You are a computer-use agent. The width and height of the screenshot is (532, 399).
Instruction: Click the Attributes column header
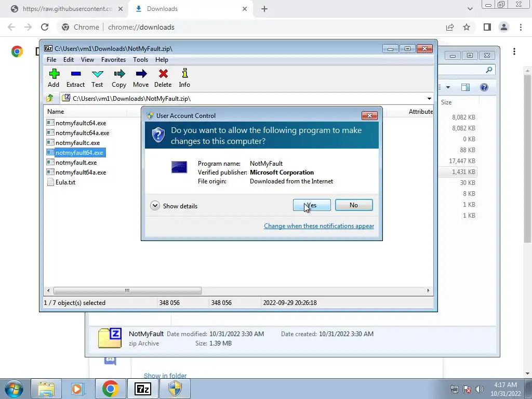[x=421, y=111]
